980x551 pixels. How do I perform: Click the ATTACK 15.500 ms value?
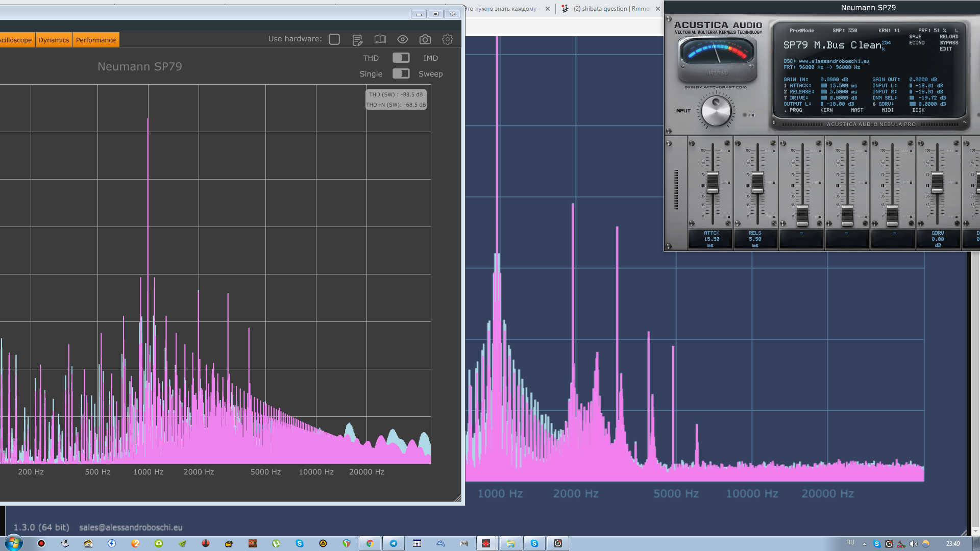point(843,86)
